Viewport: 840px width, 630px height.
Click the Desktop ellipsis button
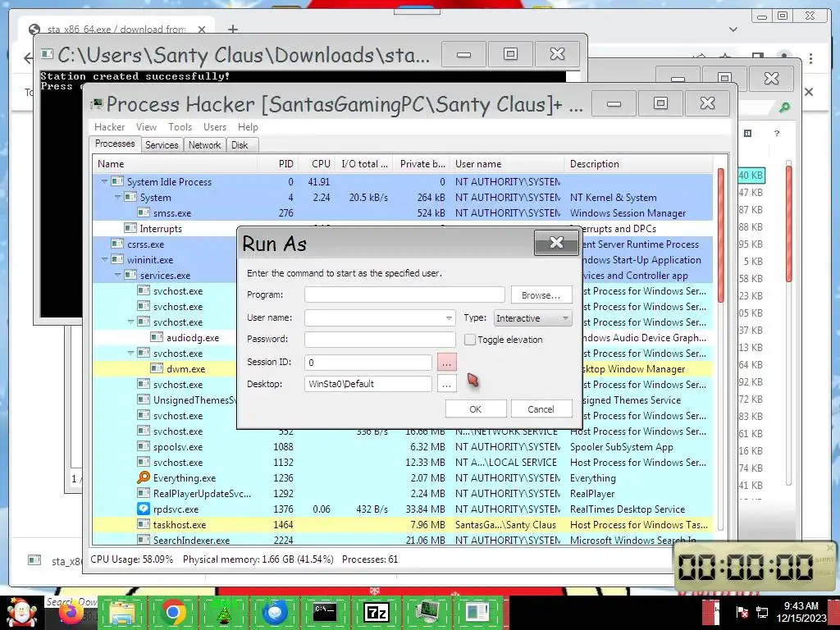[447, 384]
